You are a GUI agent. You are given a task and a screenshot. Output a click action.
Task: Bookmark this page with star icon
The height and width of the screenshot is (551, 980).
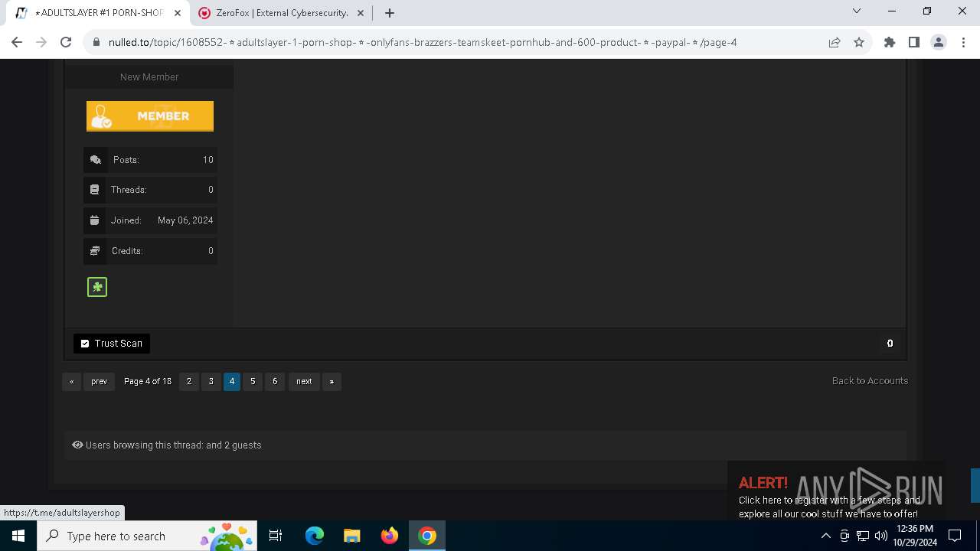point(859,42)
